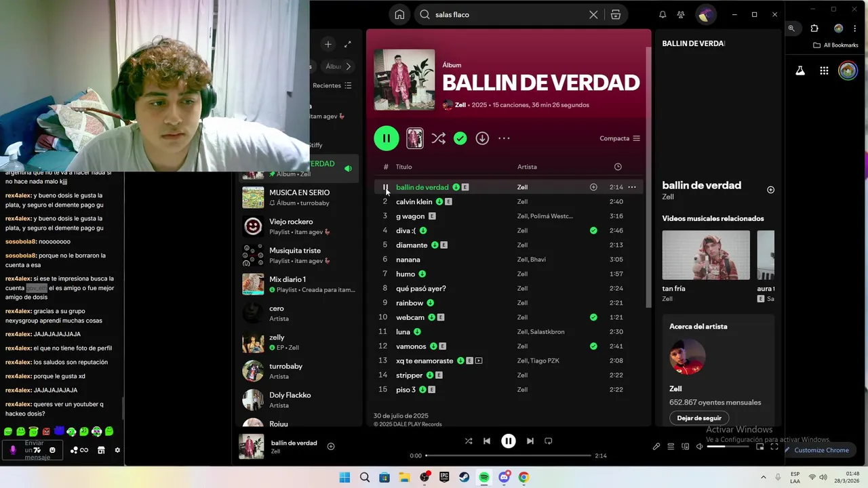Open the notifications bell in Spotify
Screen dimensions: 868x488
pyautogui.click(x=663, y=14)
